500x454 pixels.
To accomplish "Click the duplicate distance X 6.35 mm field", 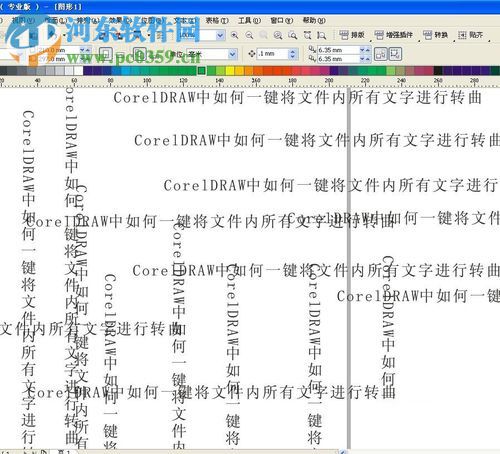I will [338, 50].
